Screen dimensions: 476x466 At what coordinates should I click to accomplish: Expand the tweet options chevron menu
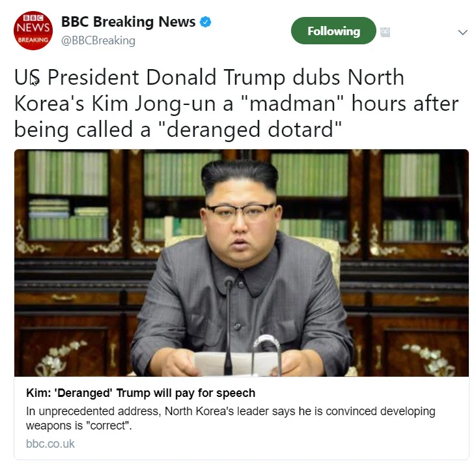[x=462, y=32]
